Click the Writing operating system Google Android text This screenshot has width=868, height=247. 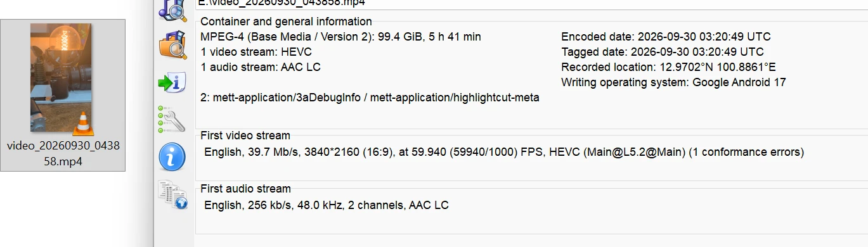673,82
